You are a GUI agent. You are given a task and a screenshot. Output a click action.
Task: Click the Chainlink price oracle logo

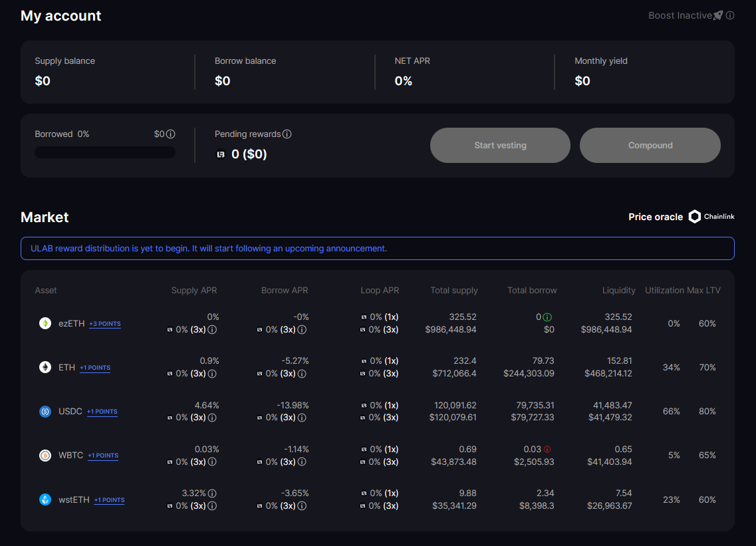click(x=711, y=217)
